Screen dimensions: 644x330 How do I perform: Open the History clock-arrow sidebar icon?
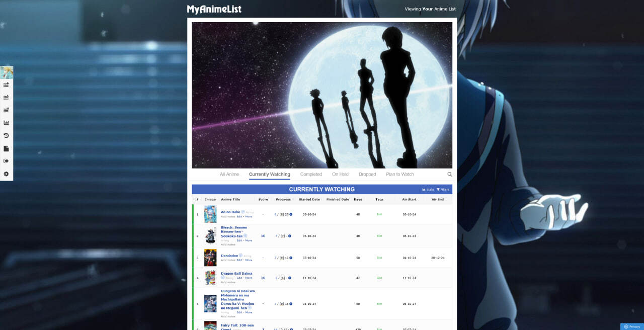click(x=7, y=136)
